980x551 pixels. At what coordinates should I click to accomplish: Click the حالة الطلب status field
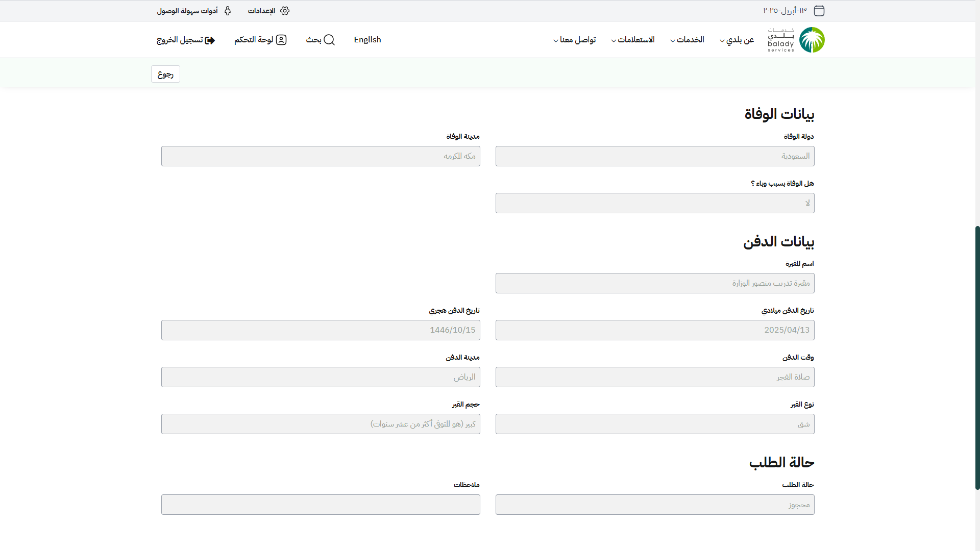(x=655, y=505)
